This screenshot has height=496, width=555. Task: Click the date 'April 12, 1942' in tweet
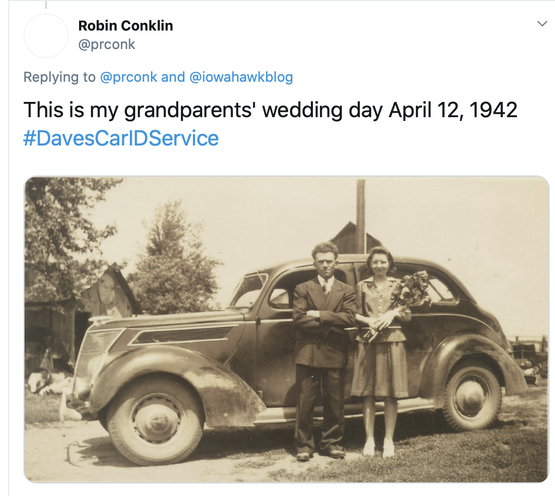pyautogui.click(x=453, y=110)
